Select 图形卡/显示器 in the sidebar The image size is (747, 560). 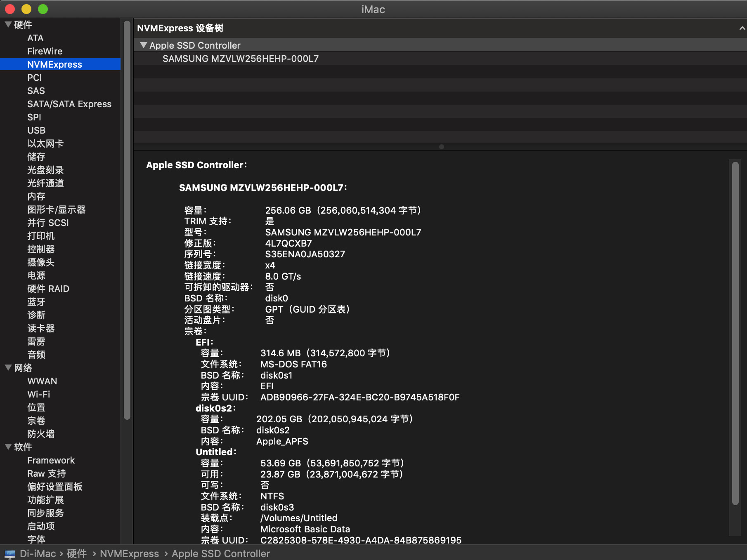point(57,209)
